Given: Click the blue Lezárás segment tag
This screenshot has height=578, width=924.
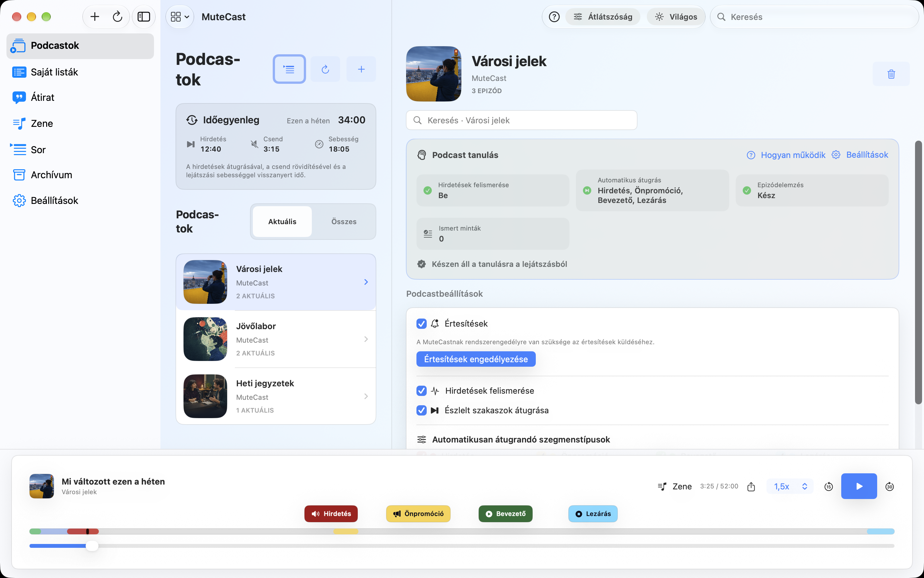Looking at the screenshot, I should [x=593, y=513].
